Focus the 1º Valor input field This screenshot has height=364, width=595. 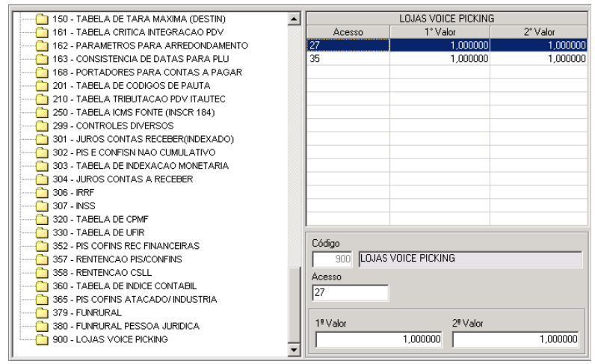(x=379, y=339)
